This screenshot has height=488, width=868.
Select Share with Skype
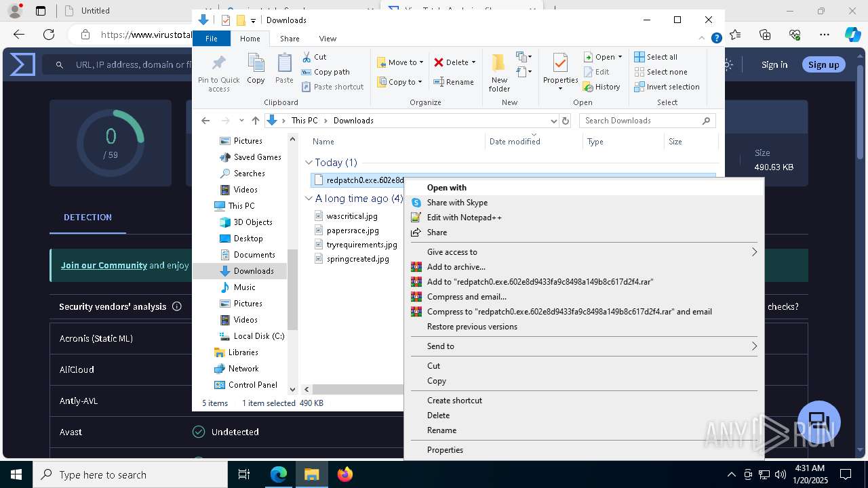(583, 203)
